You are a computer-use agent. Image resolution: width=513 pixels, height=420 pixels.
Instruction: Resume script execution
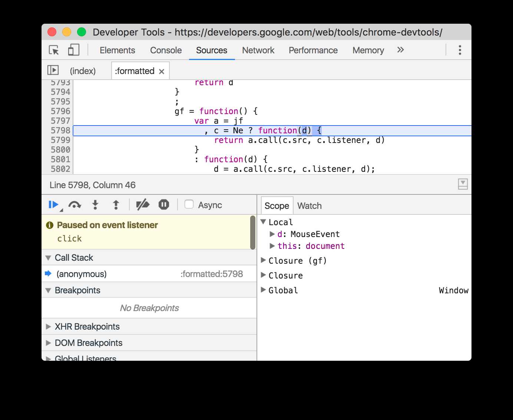tap(53, 204)
